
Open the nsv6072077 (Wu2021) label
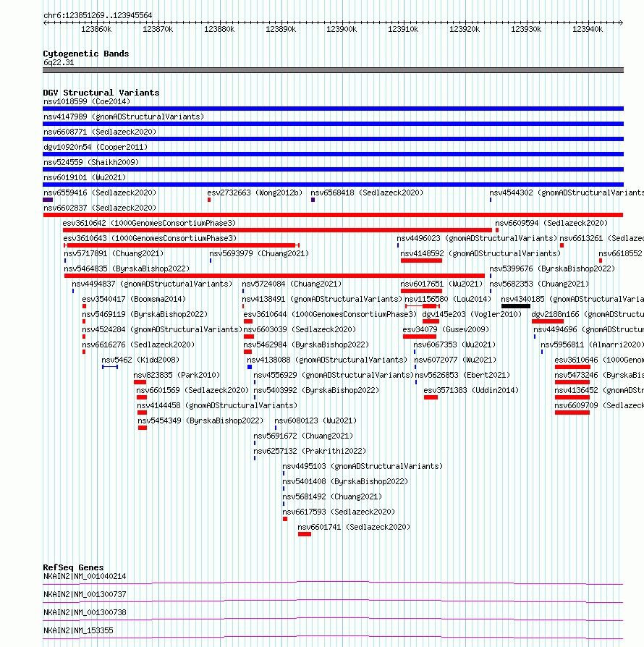(455, 360)
